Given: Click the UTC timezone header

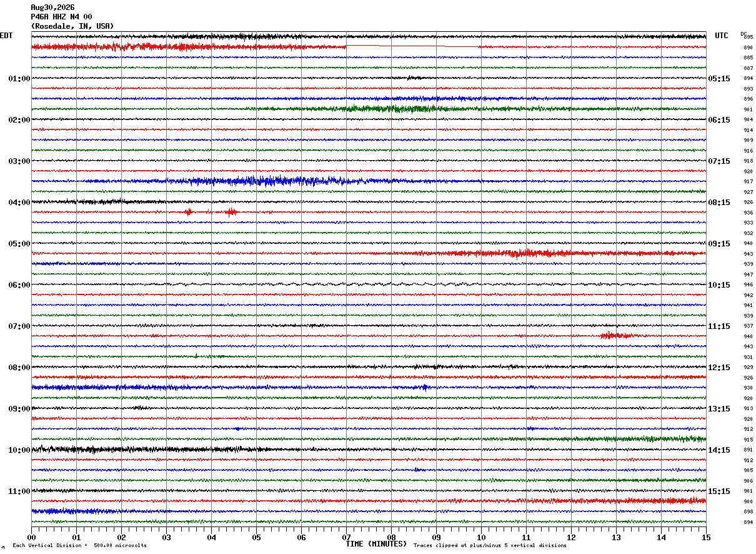Looking at the screenshot, I should (x=722, y=36).
